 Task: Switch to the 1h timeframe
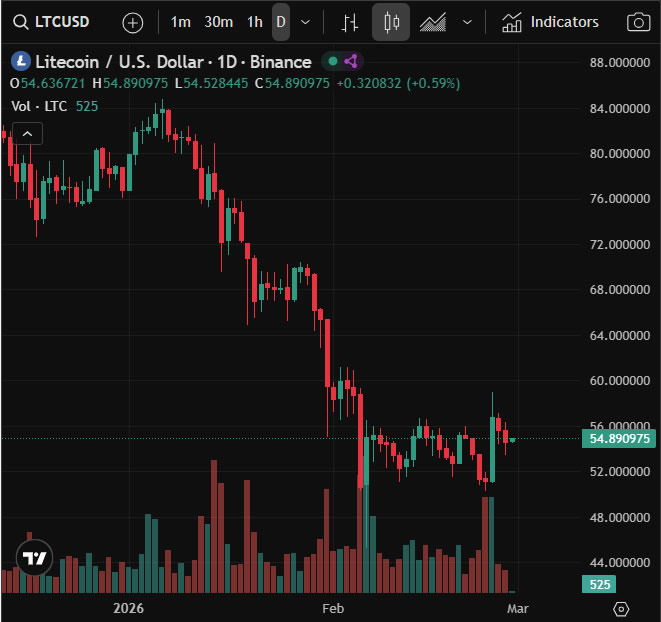pos(255,22)
